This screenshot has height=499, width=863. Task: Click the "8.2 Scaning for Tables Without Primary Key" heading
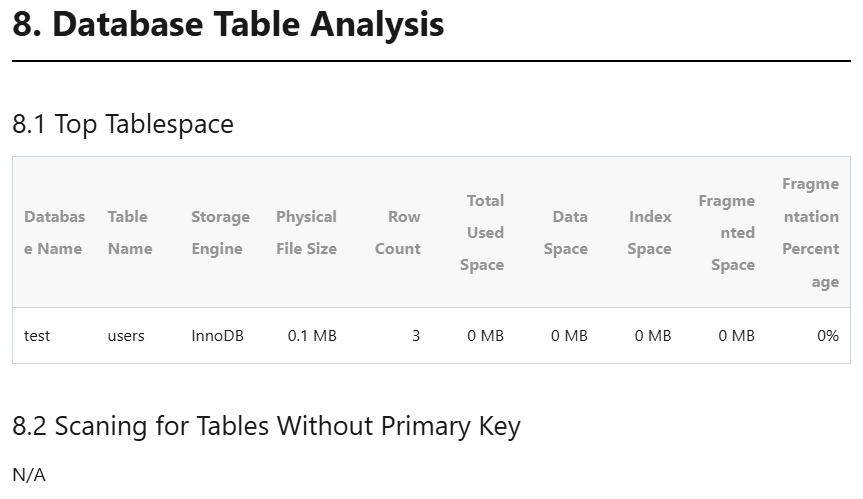point(266,426)
